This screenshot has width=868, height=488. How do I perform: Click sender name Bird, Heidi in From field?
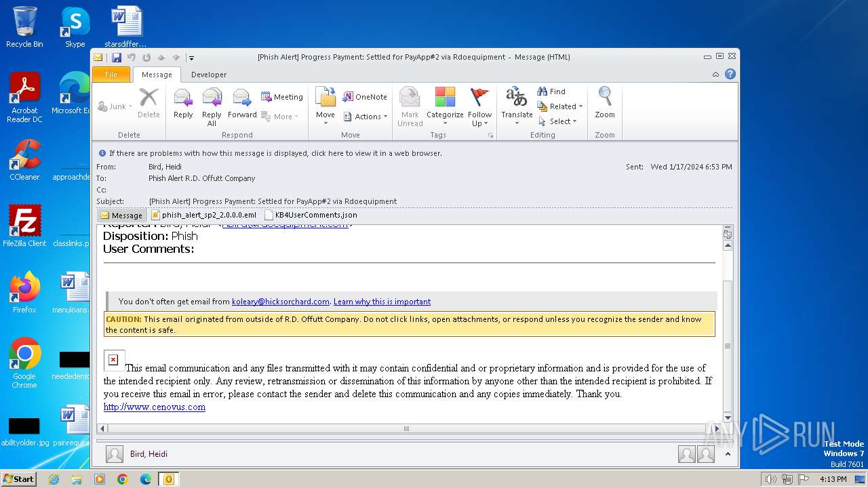coord(165,167)
